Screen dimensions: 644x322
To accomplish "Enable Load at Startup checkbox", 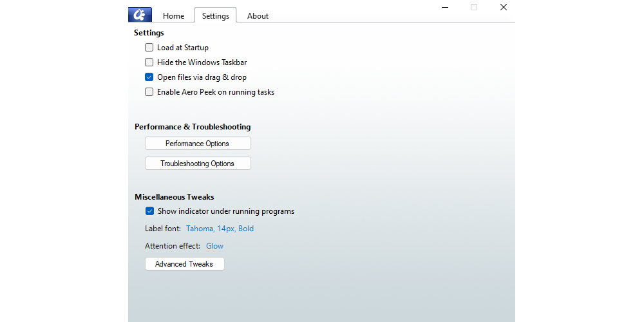I will [149, 48].
